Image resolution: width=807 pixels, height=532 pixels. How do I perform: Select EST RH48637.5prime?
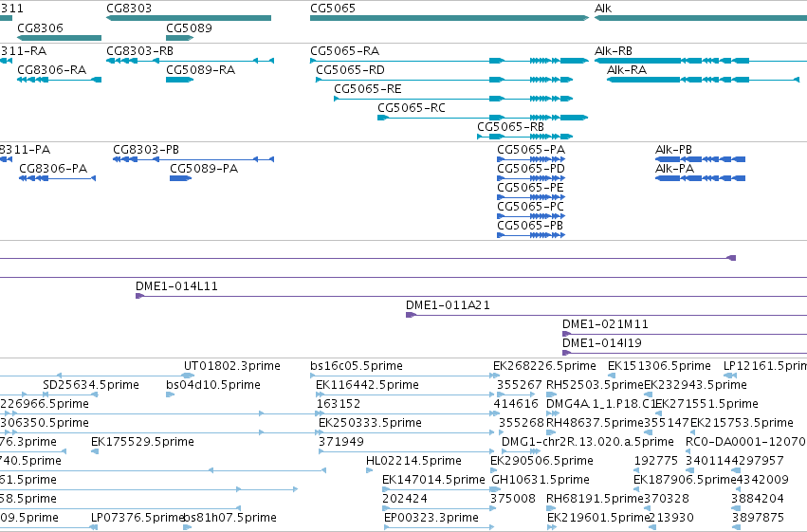[x=595, y=423]
